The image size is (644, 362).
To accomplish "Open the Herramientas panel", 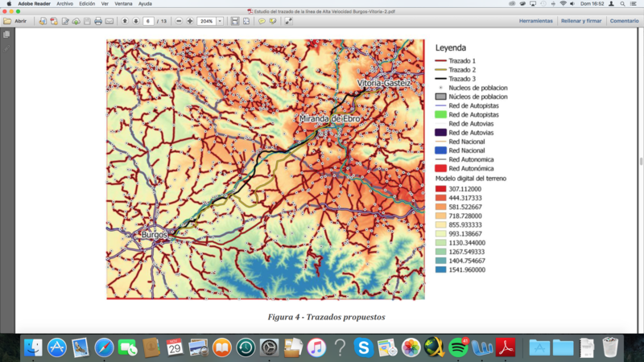I will point(535,21).
